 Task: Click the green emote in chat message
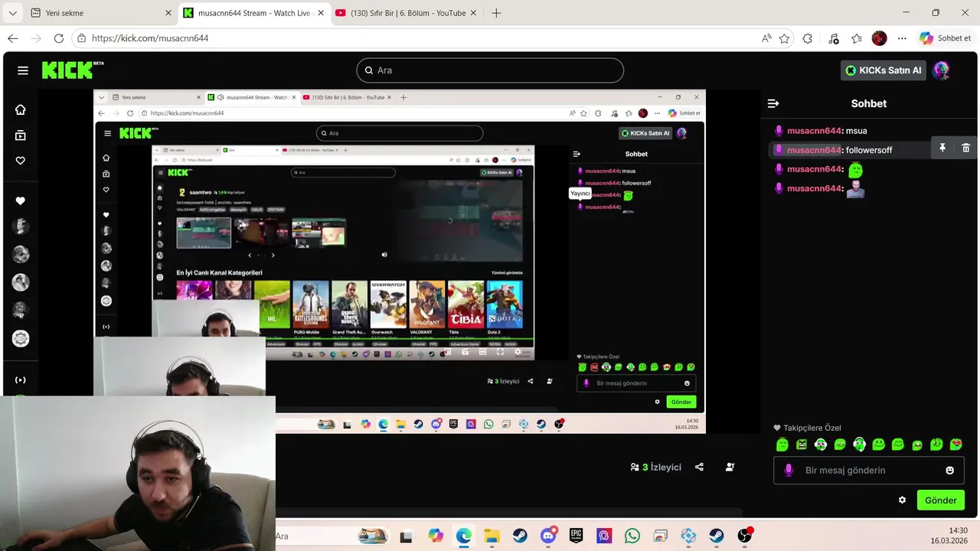point(855,170)
